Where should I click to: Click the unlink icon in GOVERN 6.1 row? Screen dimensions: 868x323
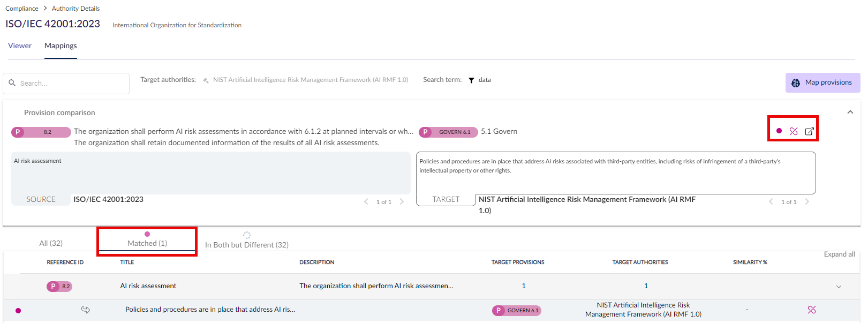[x=812, y=310]
